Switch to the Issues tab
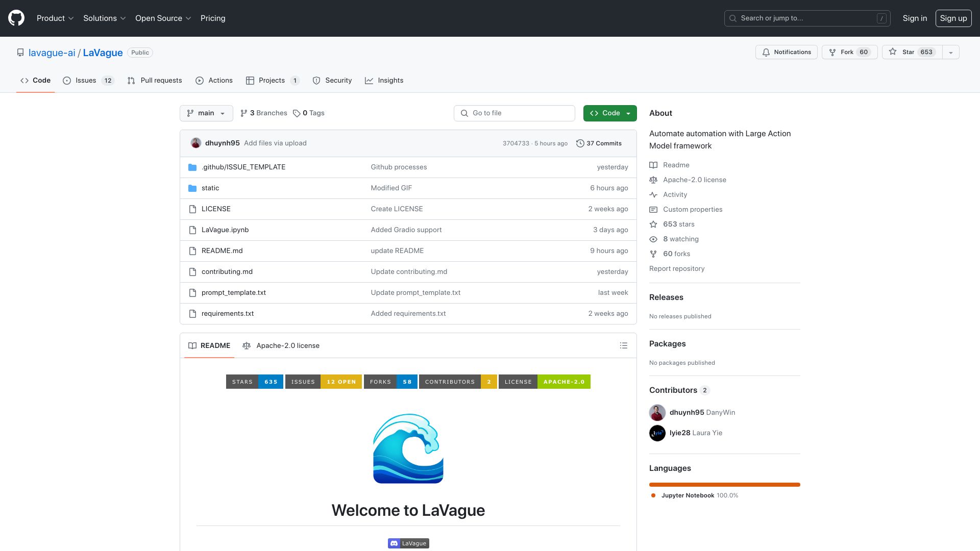This screenshot has height=551, width=980. point(88,81)
